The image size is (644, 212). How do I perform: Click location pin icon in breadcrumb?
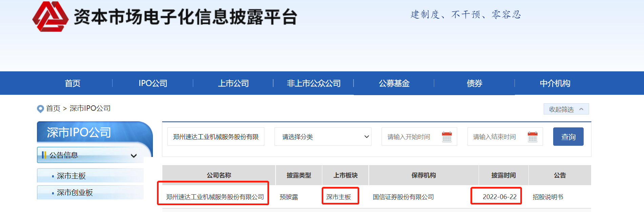coord(40,109)
